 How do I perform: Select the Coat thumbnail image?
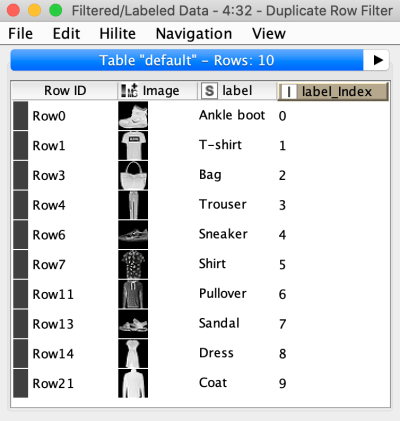pos(133,383)
